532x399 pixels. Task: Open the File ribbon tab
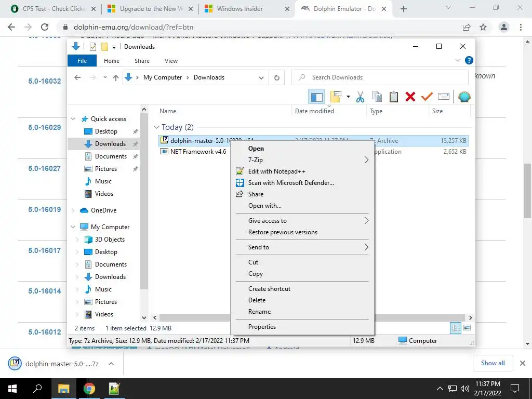pyautogui.click(x=82, y=61)
